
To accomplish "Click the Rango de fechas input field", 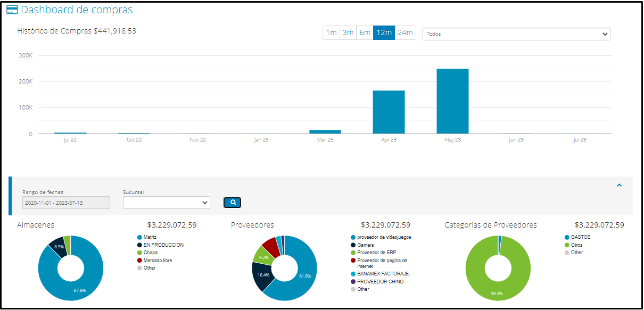I will 65,203.
